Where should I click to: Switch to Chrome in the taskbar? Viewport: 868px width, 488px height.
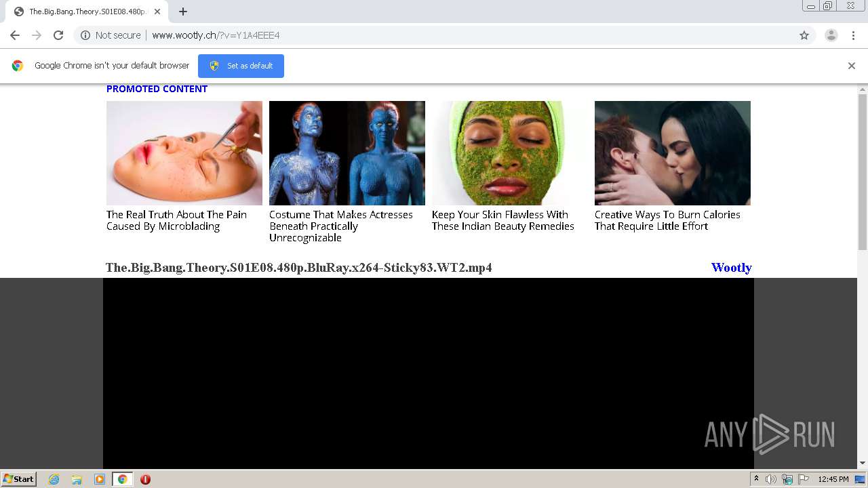tap(122, 479)
